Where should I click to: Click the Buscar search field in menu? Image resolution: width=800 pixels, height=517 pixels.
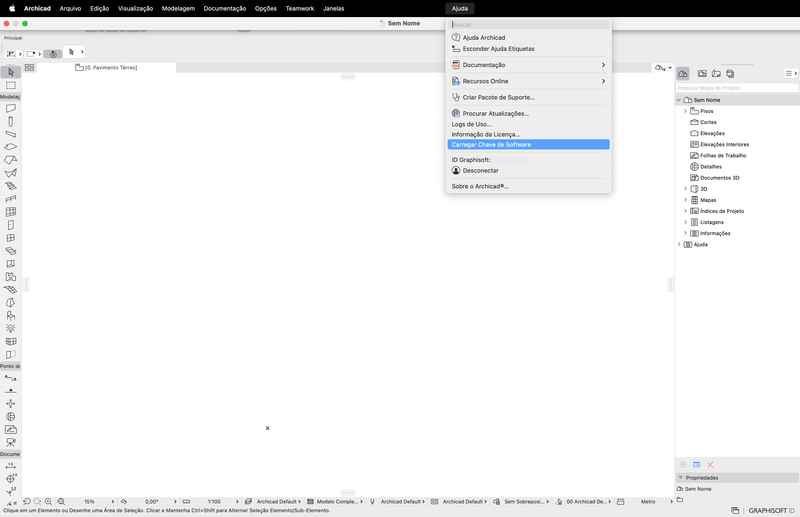point(529,24)
